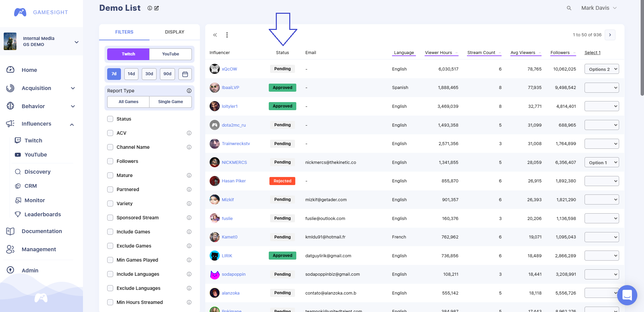Show Min Hours Streamed info icon
Image resolution: width=644 pixels, height=312 pixels.
(189, 302)
